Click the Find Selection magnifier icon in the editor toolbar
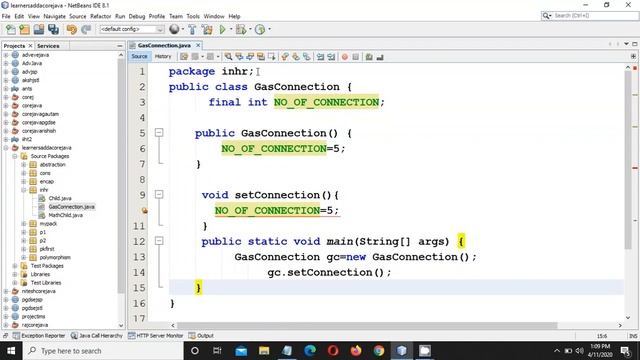The height and width of the screenshot is (360, 640). [x=229, y=57]
